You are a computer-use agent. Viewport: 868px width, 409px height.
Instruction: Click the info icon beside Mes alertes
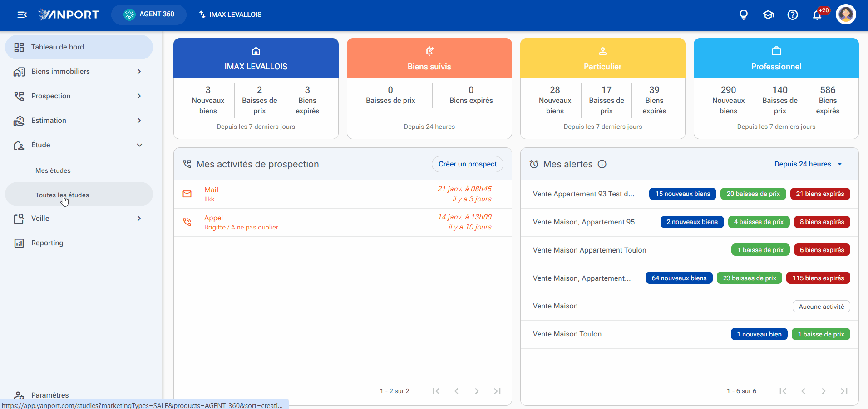click(x=602, y=164)
